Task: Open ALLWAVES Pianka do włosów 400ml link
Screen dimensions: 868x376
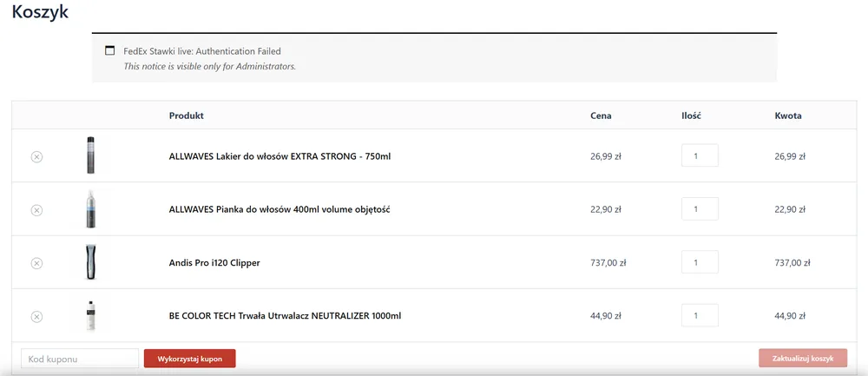Action: click(x=279, y=210)
